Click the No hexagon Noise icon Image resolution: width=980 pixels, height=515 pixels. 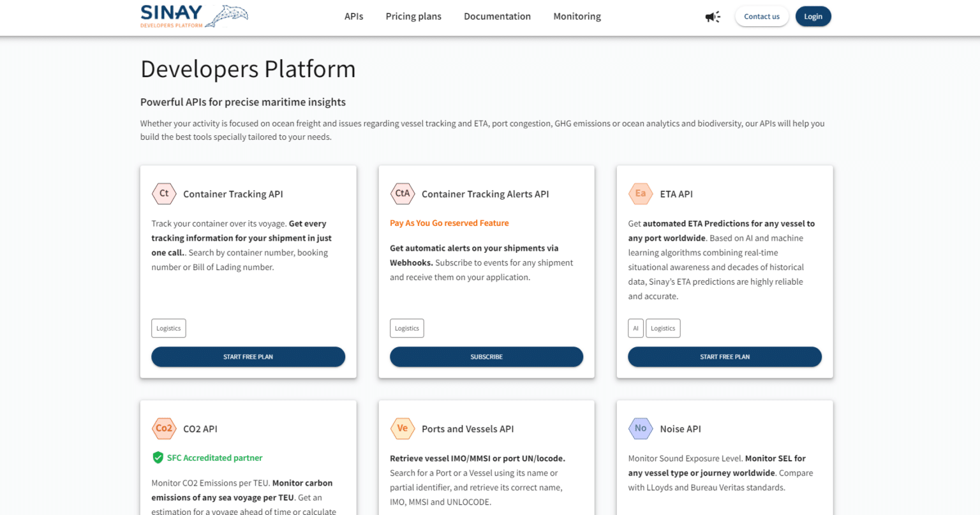(640, 428)
